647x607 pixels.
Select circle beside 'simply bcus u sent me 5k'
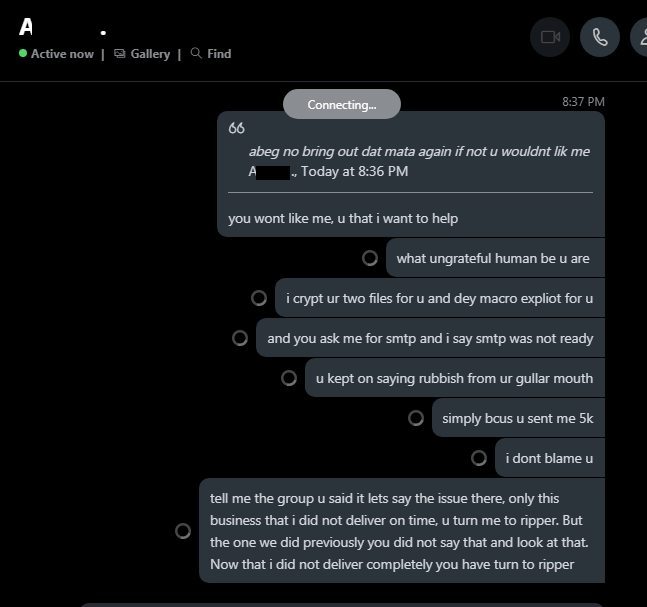point(416,418)
